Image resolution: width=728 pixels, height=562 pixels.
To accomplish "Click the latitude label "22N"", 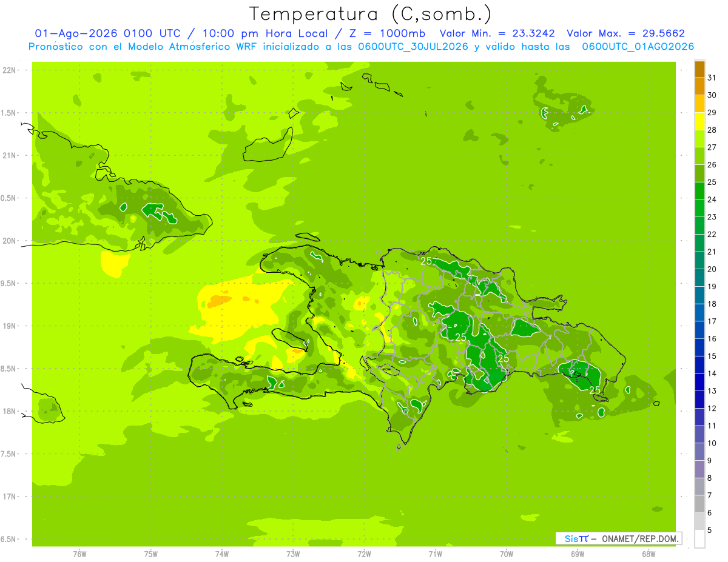I will coord(10,70).
